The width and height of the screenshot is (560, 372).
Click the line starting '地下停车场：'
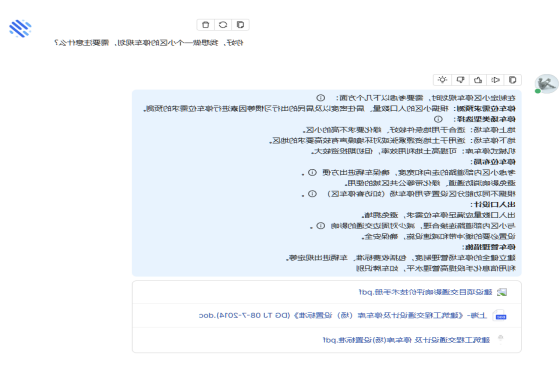[392, 141]
